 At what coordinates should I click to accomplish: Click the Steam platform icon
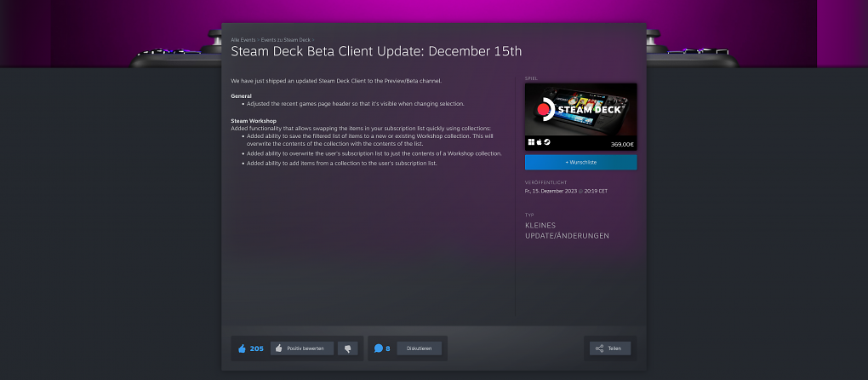[x=547, y=142]
